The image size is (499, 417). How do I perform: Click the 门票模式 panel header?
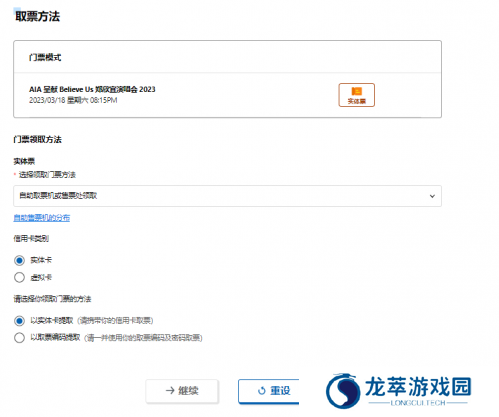pyautogui.click(x=227, y=57)
